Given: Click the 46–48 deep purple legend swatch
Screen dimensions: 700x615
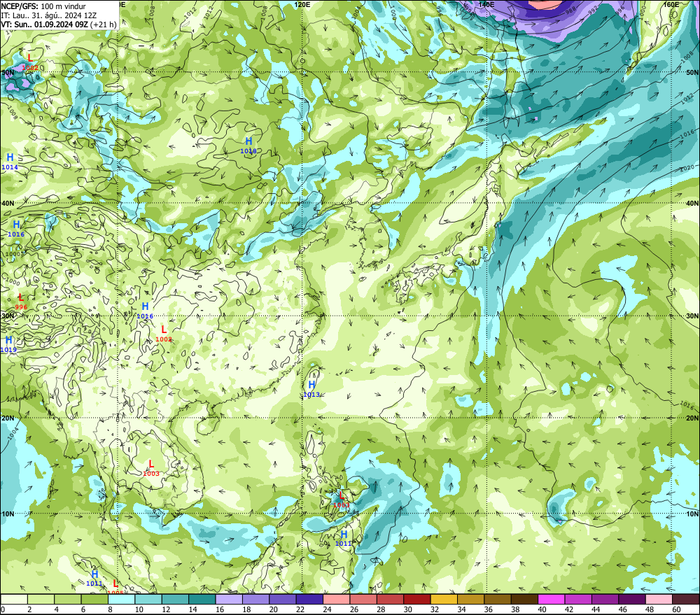Looking at the screenshot, I should 631,599.
